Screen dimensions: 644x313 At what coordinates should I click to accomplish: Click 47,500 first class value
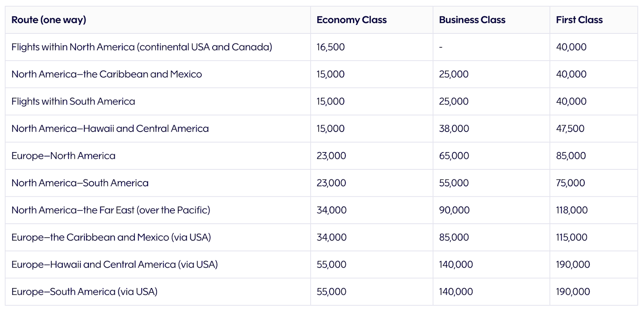coord(570,129)
